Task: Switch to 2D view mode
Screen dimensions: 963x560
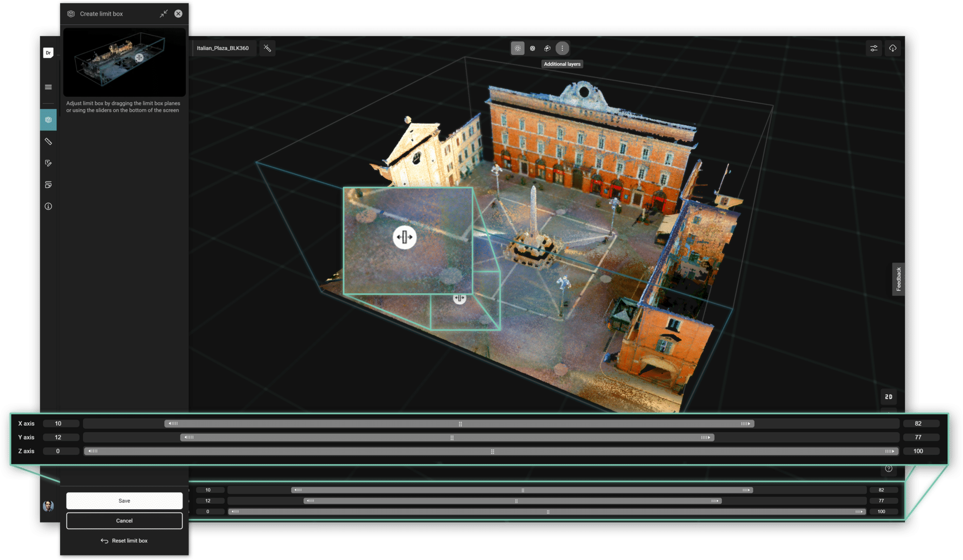Action: 889,397
